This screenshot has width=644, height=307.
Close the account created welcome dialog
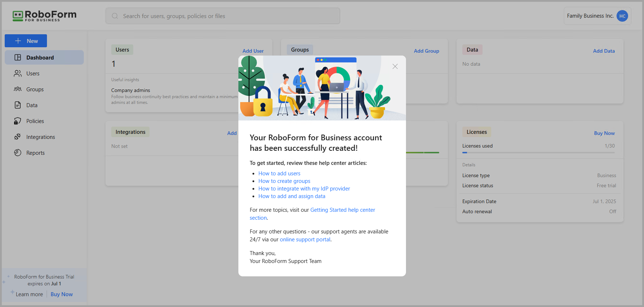click(x=395, y=66)
